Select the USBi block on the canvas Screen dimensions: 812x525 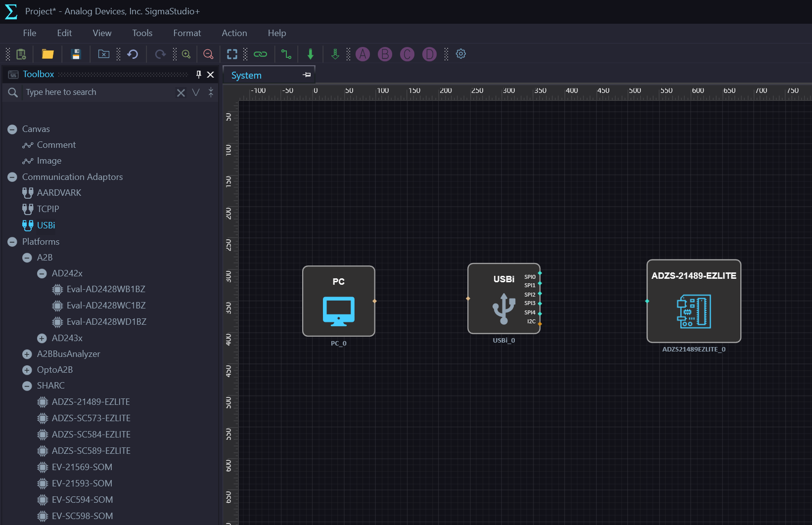[x=504, y=299]
